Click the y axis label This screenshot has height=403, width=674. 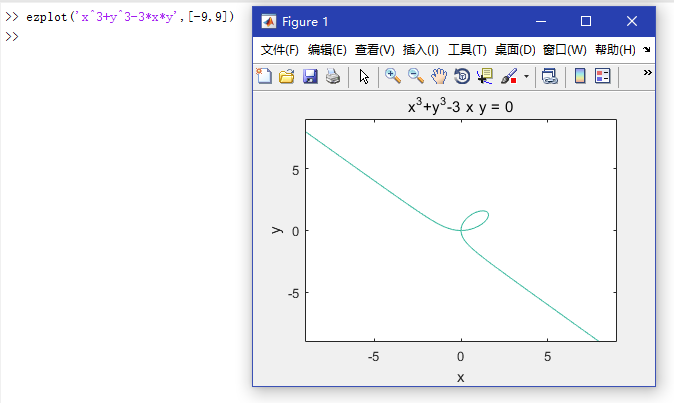tap(277, 230)
